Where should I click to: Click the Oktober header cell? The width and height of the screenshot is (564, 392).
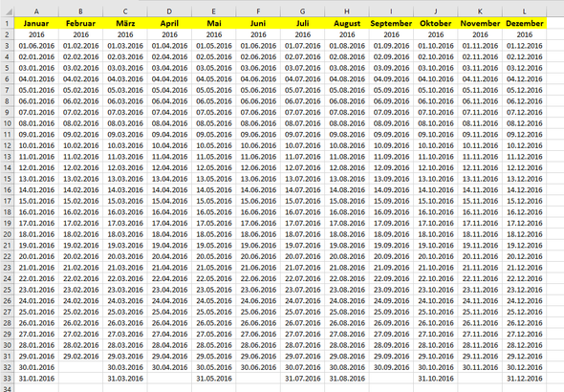coord(436,23)
